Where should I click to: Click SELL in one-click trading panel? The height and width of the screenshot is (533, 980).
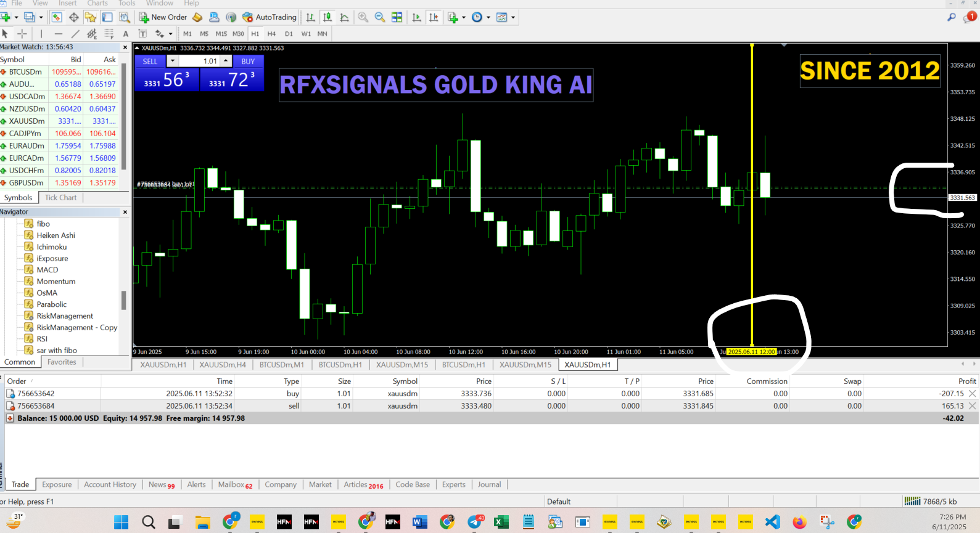tap(150, 62)
